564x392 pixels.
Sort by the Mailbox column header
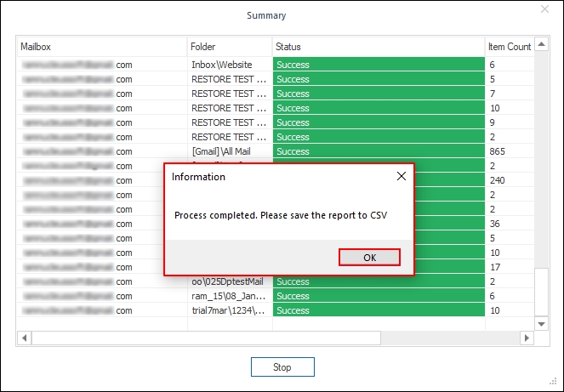coord(102,47)
